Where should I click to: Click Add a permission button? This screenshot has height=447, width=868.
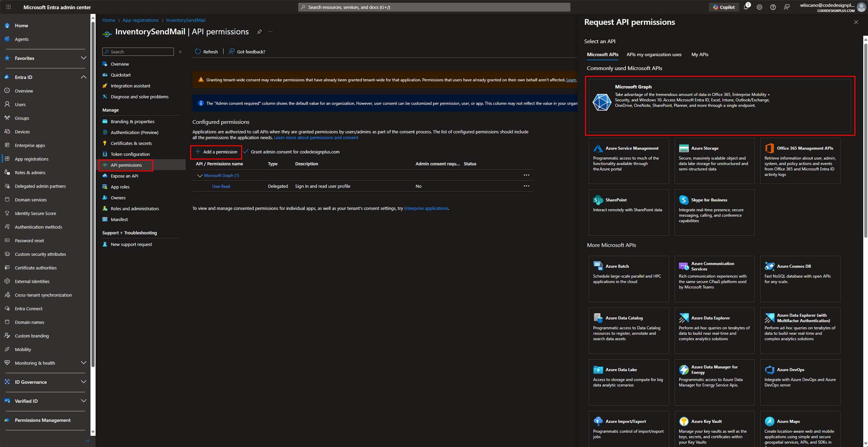[216, 152]
